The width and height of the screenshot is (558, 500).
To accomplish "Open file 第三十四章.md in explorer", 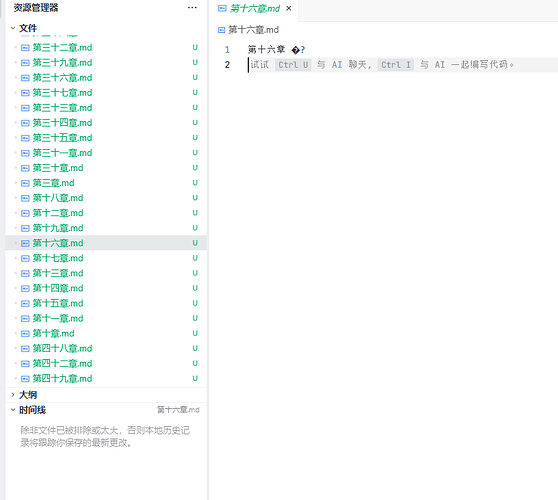I will pos(106,123).
